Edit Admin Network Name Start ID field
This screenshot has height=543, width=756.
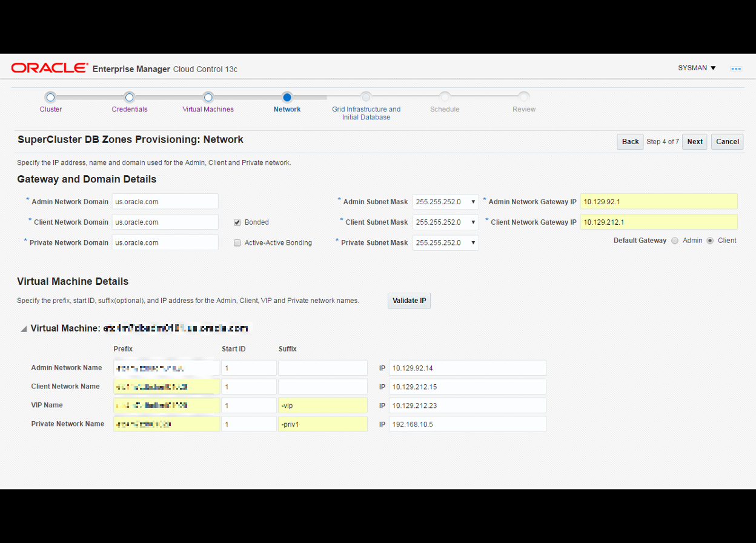[249, 368]
